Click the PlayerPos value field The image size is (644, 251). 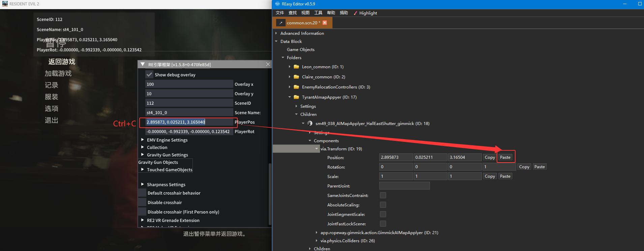189,122
